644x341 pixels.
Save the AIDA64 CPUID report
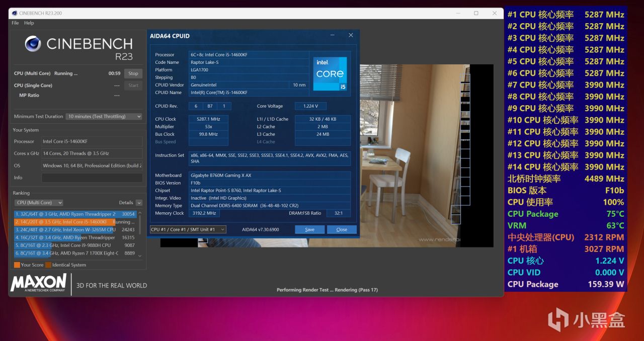click(x=309, y=229)
